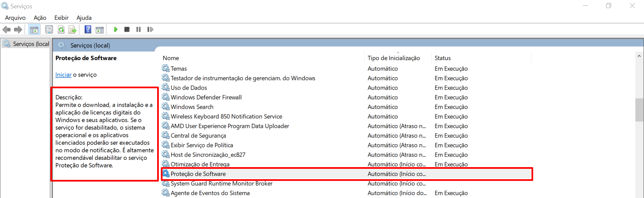Select Host de Sincronização_ec827 service
This screenshot has height=198, width=644.
click(x=347, y=155)
